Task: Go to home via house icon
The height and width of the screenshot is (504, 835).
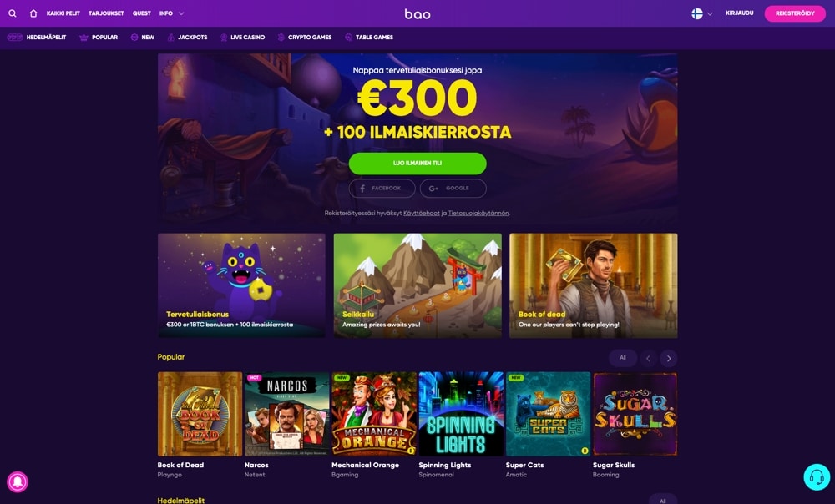Action: tap(33, 13)
